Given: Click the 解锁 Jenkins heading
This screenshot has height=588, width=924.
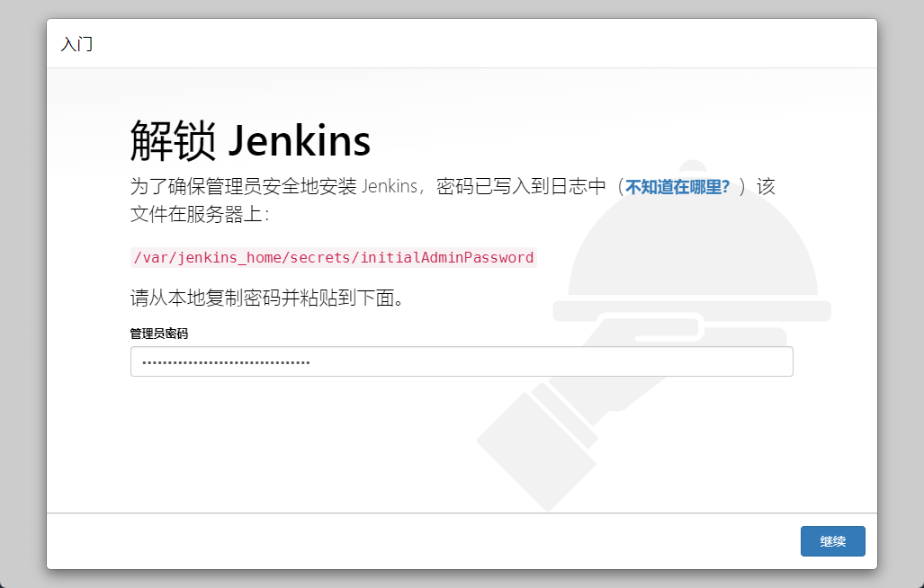Looking at the screenshot, I should click(250, 140).
